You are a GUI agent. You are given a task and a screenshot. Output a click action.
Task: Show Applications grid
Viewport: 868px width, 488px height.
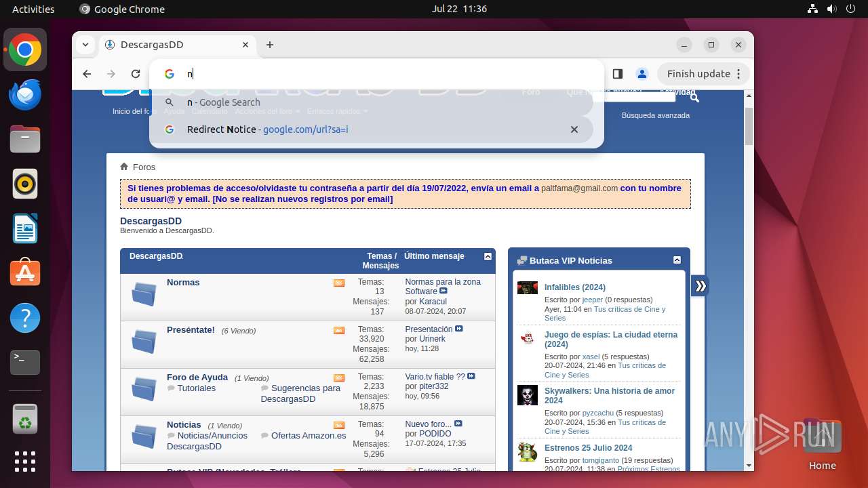point(25,461)
